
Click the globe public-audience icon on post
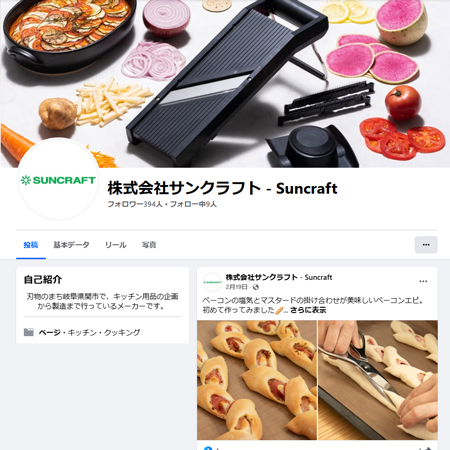[256, 287]
